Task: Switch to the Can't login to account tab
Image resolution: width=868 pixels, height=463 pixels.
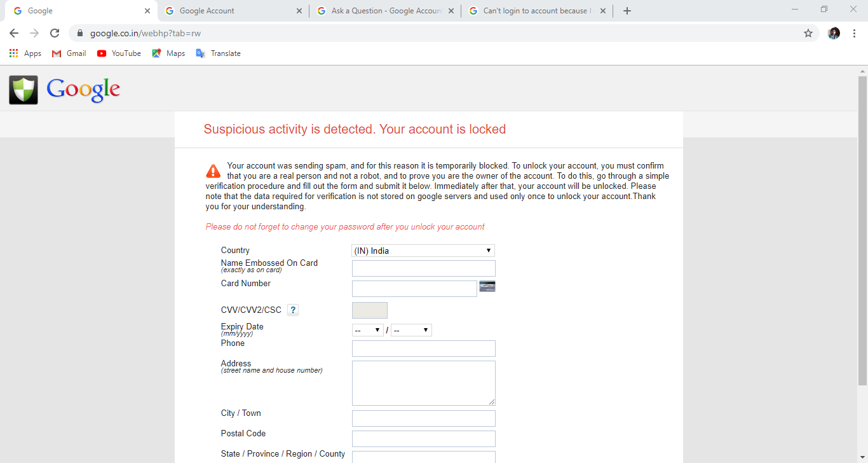Action: (x=537, y=11)
